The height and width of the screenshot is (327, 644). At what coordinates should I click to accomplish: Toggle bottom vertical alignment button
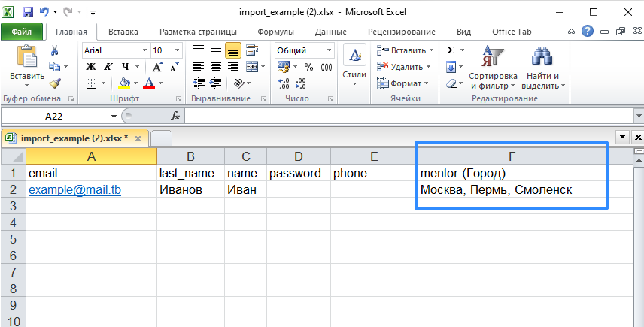point(232,50)
